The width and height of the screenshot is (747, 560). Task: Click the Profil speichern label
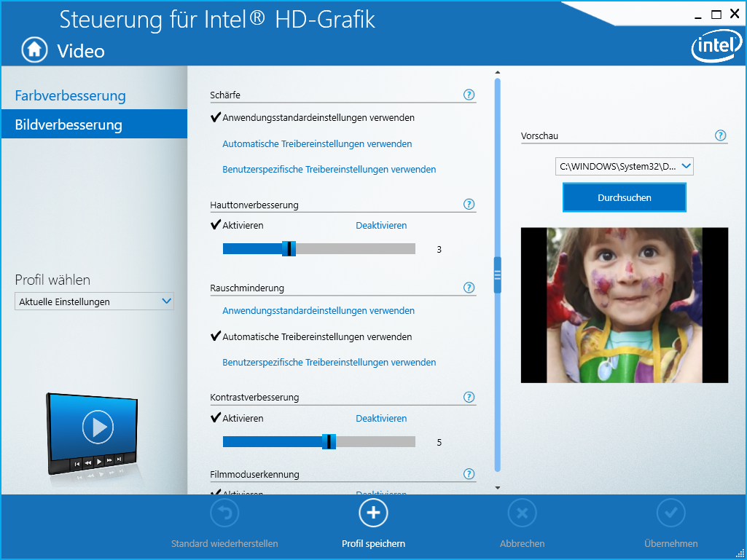point(373,543)
